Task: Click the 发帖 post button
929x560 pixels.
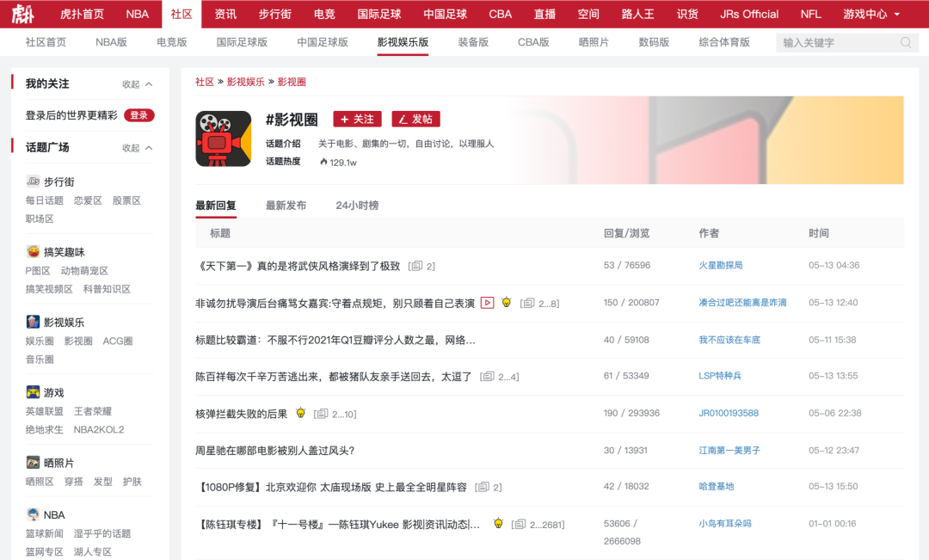Action: 416,119
